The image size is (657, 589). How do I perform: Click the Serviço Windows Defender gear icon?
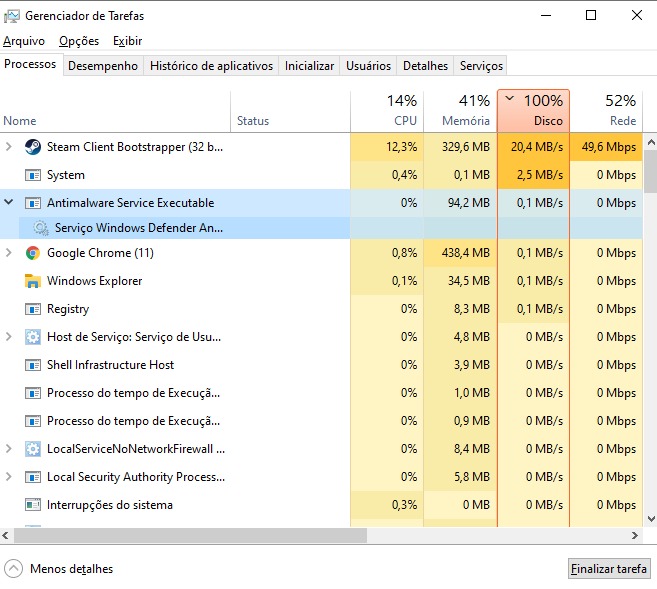41,228
